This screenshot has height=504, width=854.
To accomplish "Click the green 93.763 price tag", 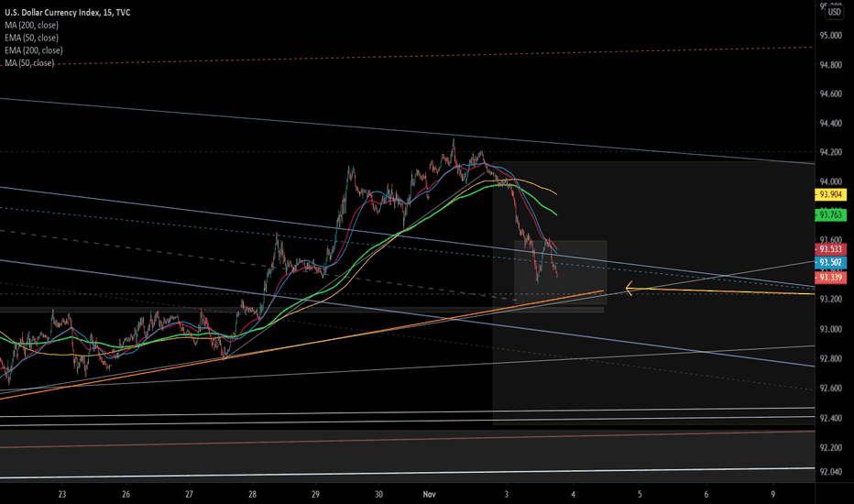I will tap(830, 214).
